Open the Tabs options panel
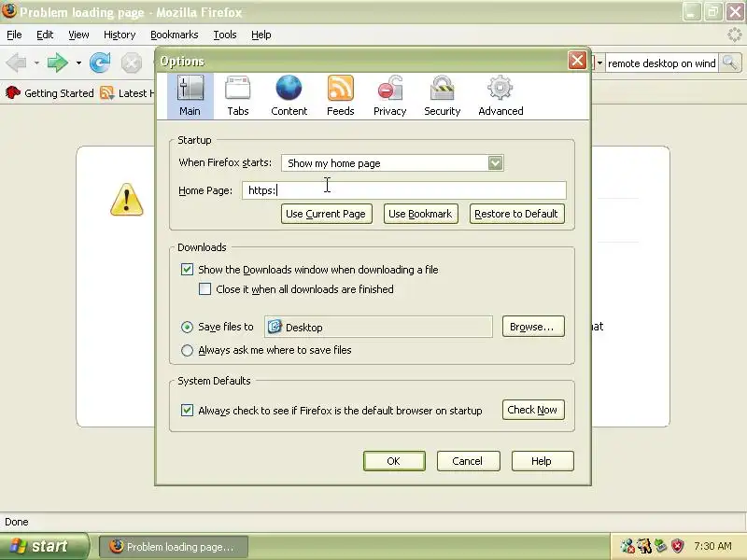Image resolution: width=747 pixels, height=560 pixels. click(x=238, y=95)
